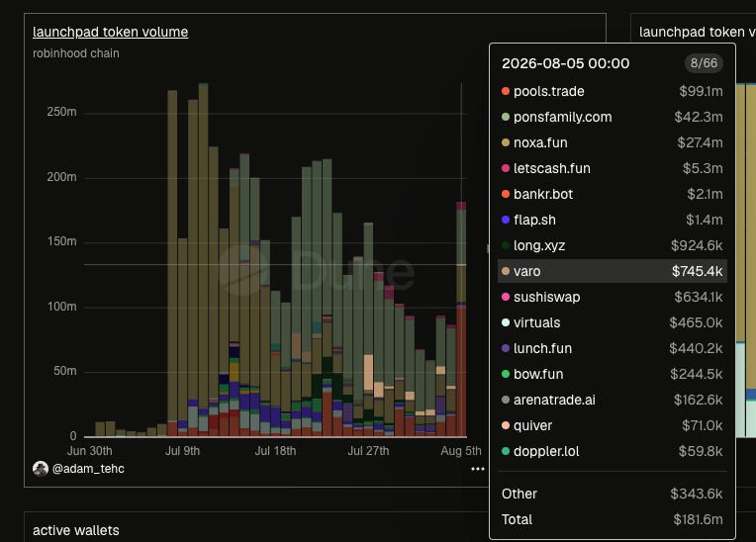Open the launchpad token volume chart title link
This screenshot has width=756, height=542.
111,32
